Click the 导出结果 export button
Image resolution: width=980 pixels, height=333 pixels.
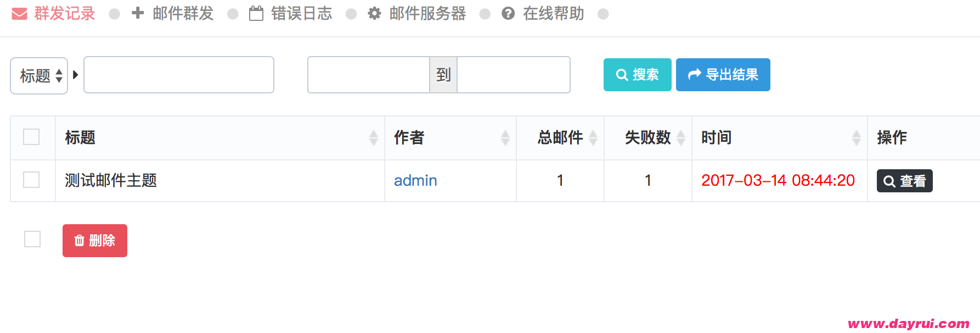tap(723, 75)
